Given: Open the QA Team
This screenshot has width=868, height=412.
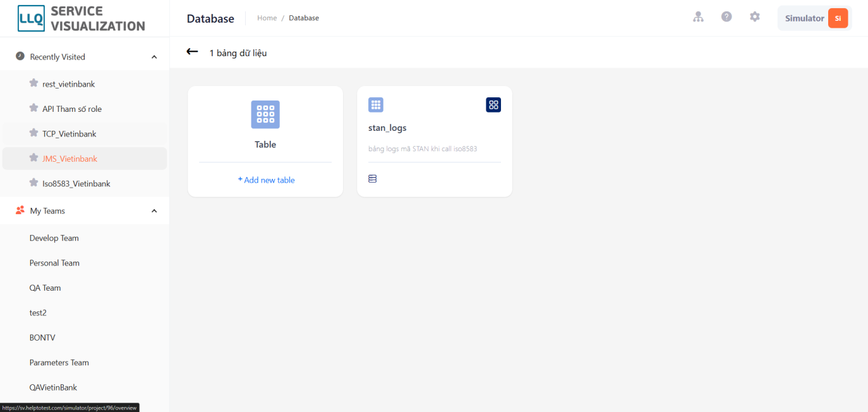Looking at the screenshot, I should (45, 288).
